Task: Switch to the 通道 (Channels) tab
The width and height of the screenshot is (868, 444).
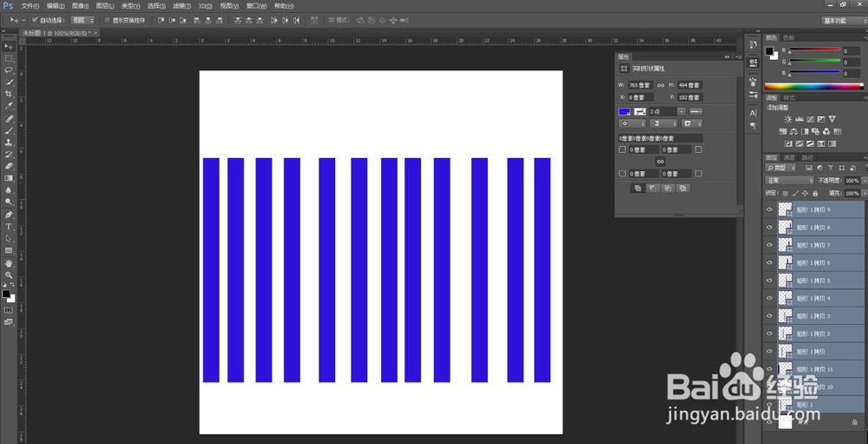Action: tap(789, 157)
